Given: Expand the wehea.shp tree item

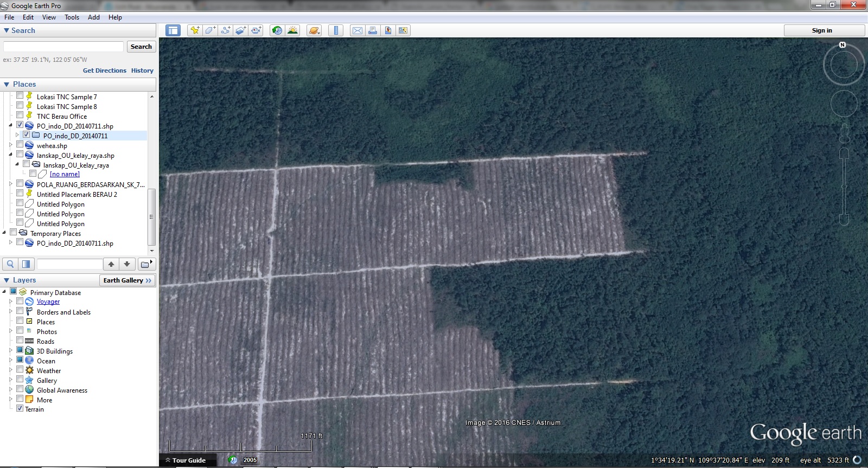Looking at the screenshot, I should tap(10, 145).
